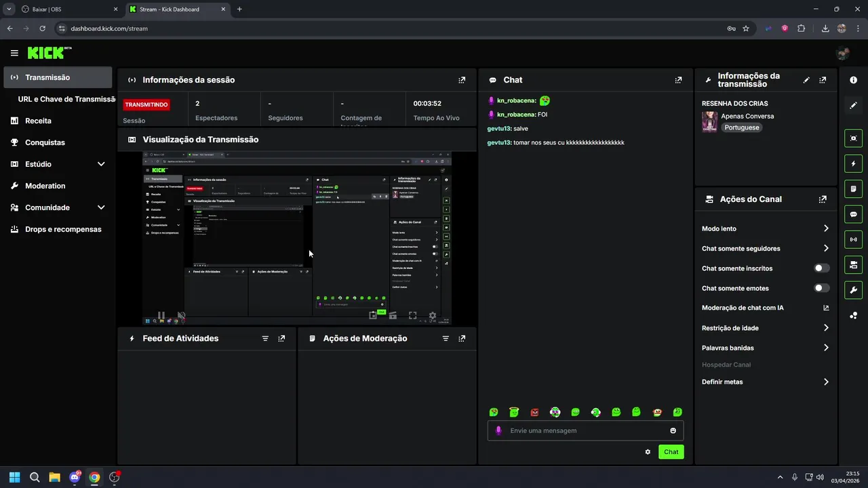Viewport: 868px width, 488px height.
Task: Expand the Estúdio sidebar section
Action: tap(101, 164)
